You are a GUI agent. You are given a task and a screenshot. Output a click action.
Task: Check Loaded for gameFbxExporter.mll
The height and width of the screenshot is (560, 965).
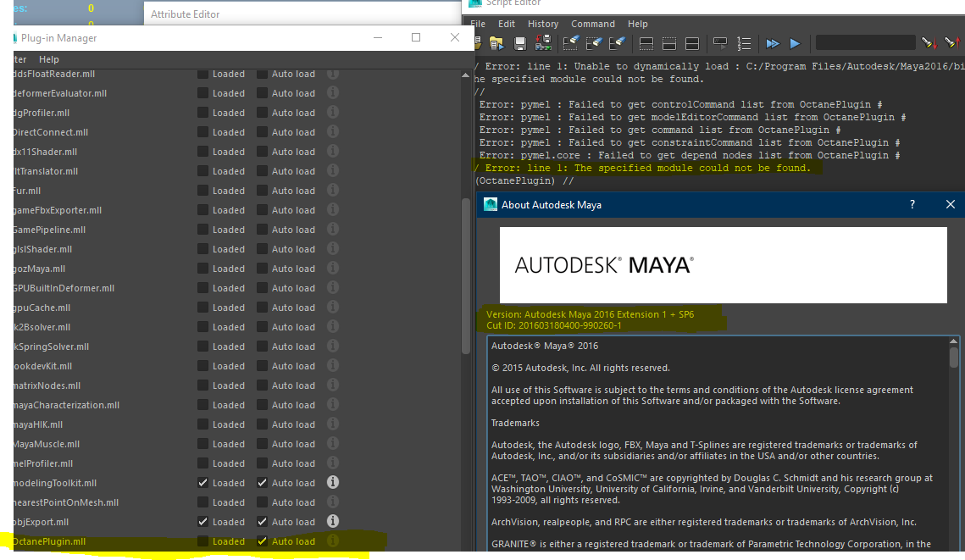(x=202, y=210)
